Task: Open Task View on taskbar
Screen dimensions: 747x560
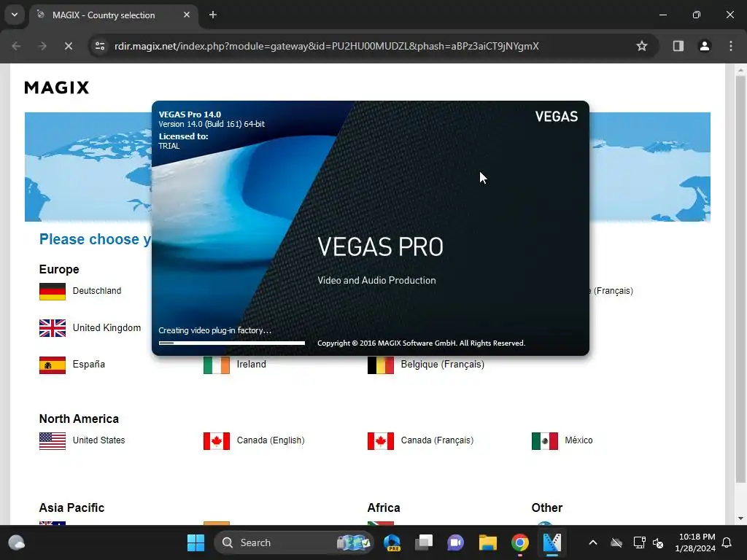Action: click(x=424, y=542)
